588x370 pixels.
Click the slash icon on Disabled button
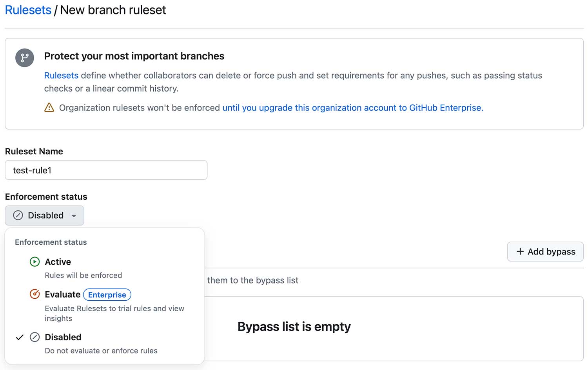18,215
